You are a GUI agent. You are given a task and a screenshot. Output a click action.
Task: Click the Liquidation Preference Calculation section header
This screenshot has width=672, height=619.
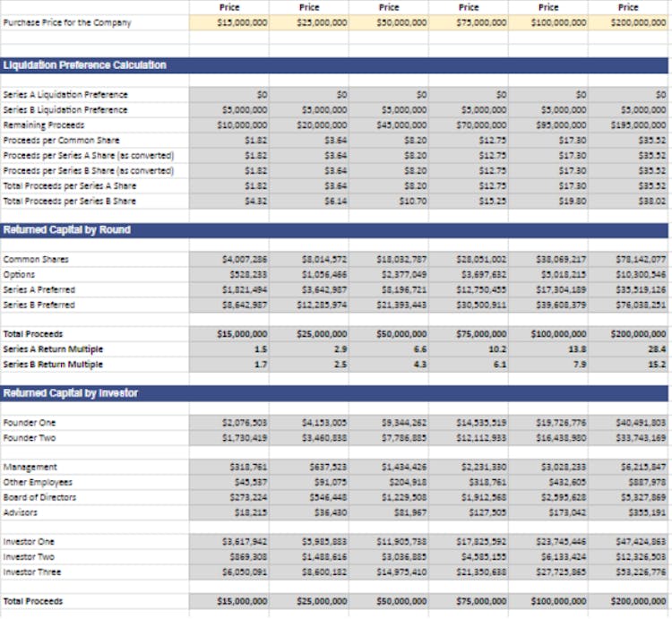(x=84, y=65)
